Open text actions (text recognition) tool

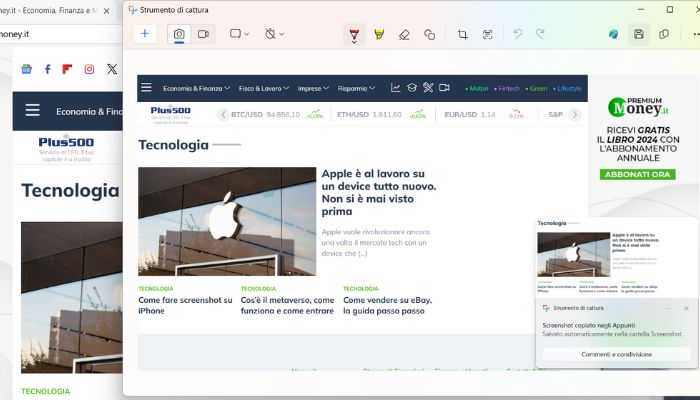click(x=488, y=34)
